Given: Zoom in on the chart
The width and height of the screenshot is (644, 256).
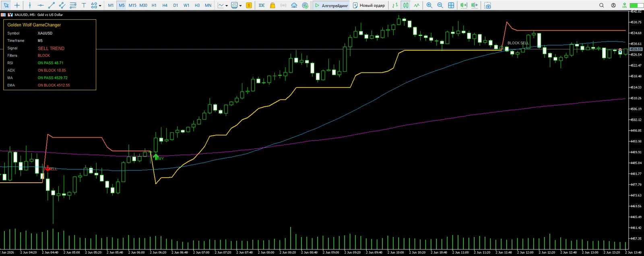Looking at the screenshot, I should click(x=429, y=5).
